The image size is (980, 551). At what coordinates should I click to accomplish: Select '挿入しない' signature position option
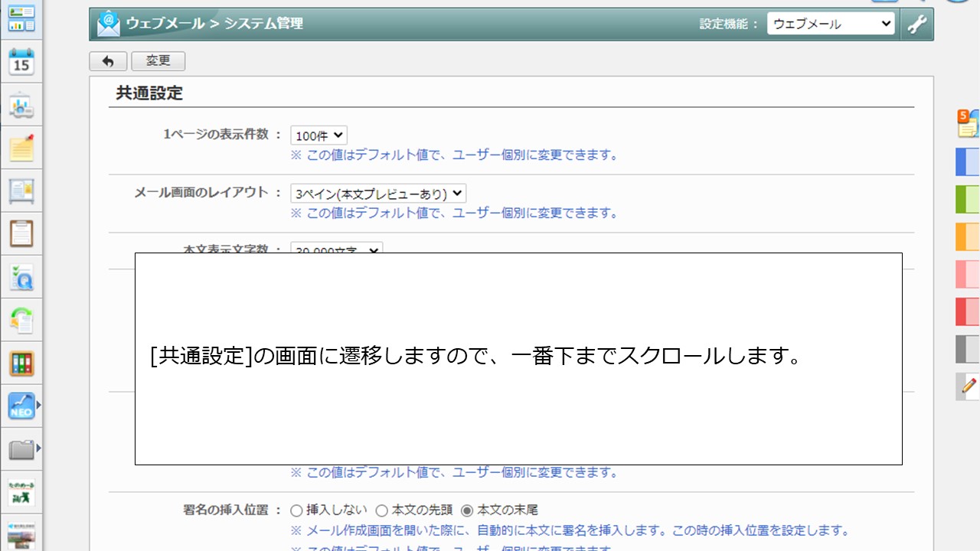tap(296, 510)
